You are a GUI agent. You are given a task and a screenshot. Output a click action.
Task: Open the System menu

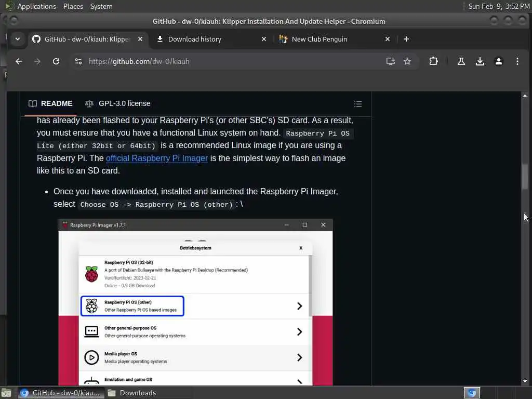click(x=101, y=6)
